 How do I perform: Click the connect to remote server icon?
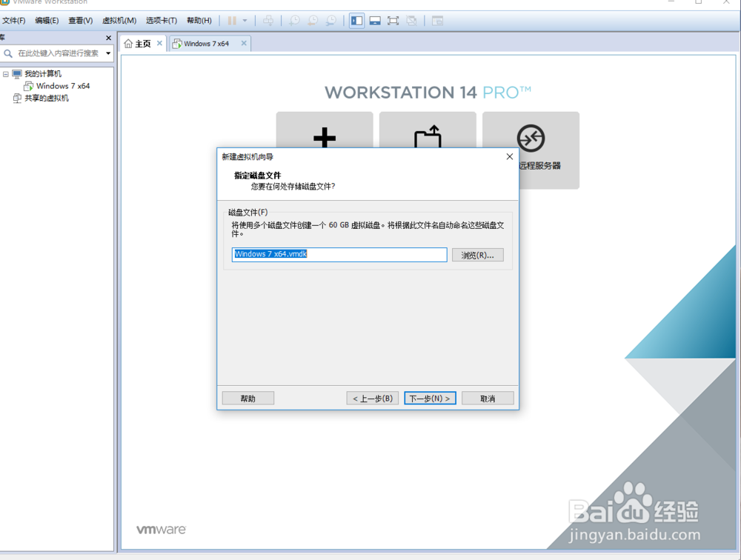[531, 138]
